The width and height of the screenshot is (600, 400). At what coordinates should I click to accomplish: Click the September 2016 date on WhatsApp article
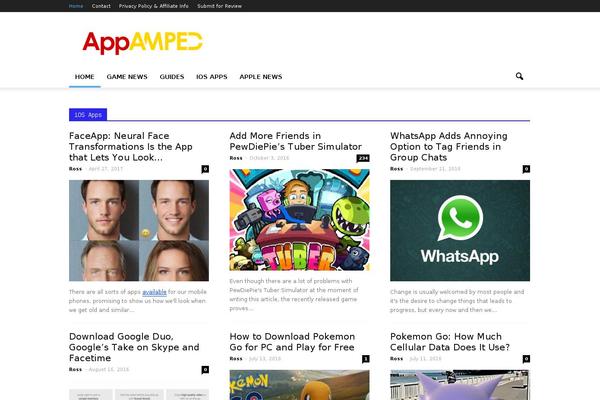(435, 169)
